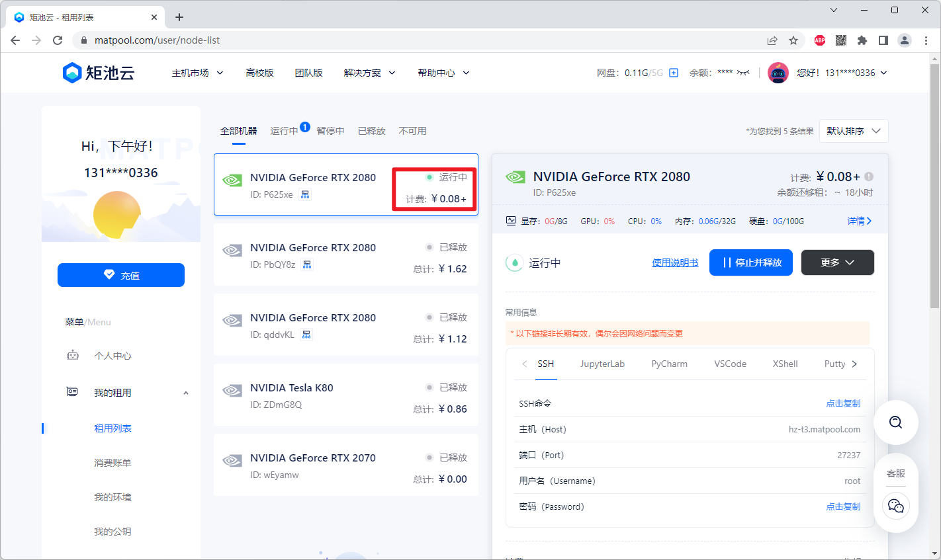Open the 高校版 menu item
Screen dimensions: 941x560
click(259, 73)
